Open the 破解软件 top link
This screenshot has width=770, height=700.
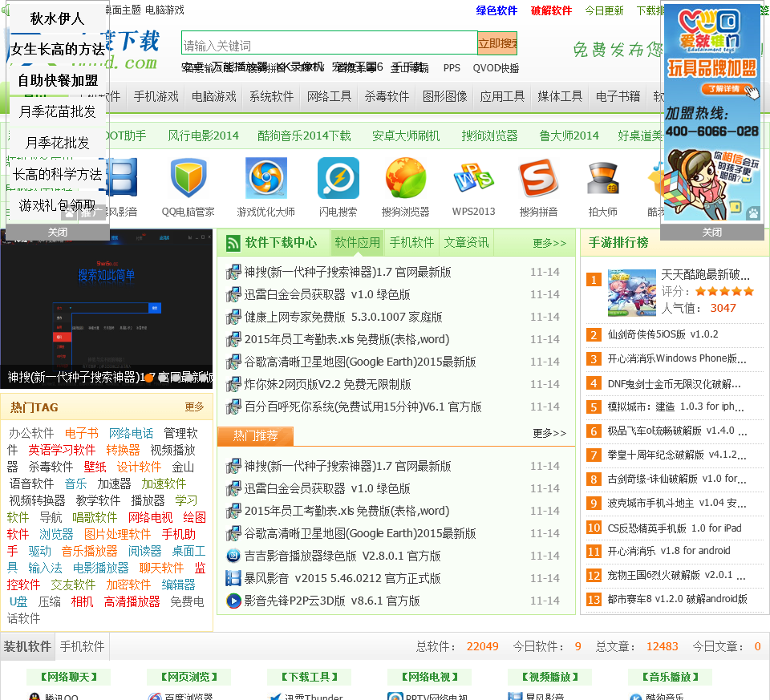551,10
